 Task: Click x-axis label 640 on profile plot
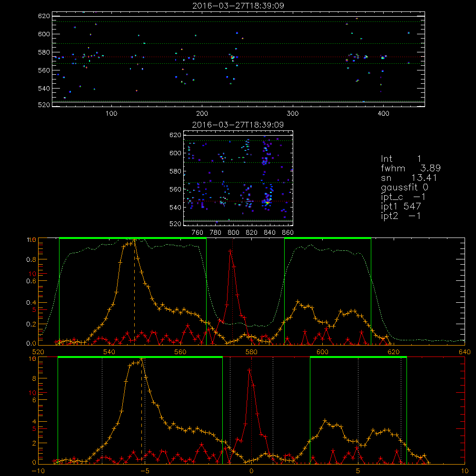pos(465,352)
